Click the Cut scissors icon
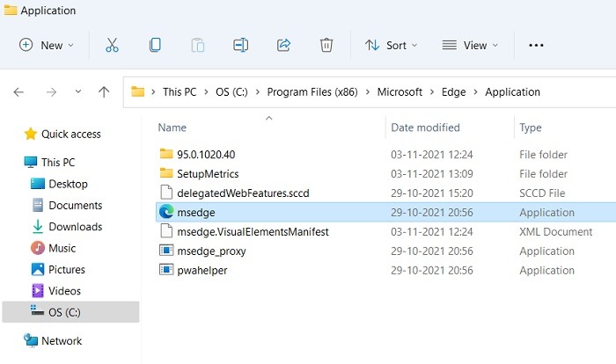 pyautogui.click(x=112, y=45)
